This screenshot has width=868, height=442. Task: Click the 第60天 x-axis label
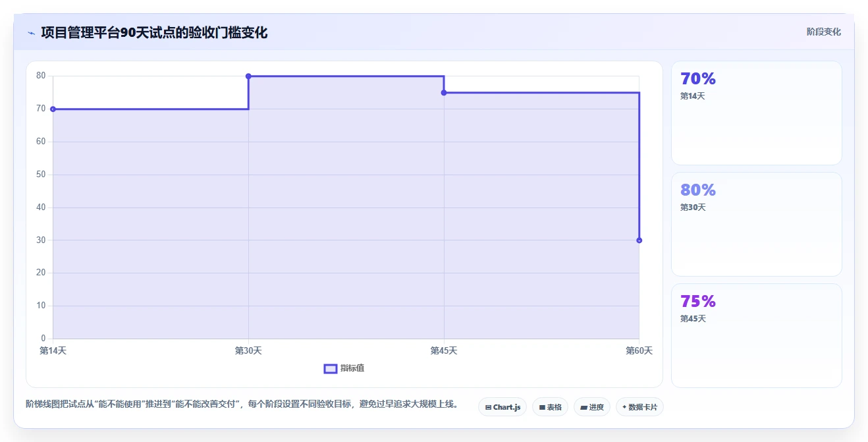click(x=639, y=350)
